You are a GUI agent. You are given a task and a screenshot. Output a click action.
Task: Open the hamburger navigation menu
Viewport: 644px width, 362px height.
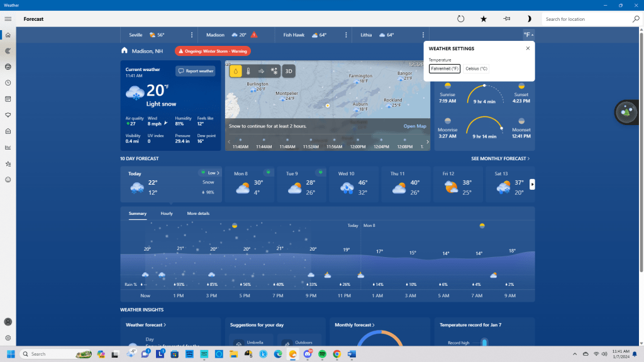8,19
